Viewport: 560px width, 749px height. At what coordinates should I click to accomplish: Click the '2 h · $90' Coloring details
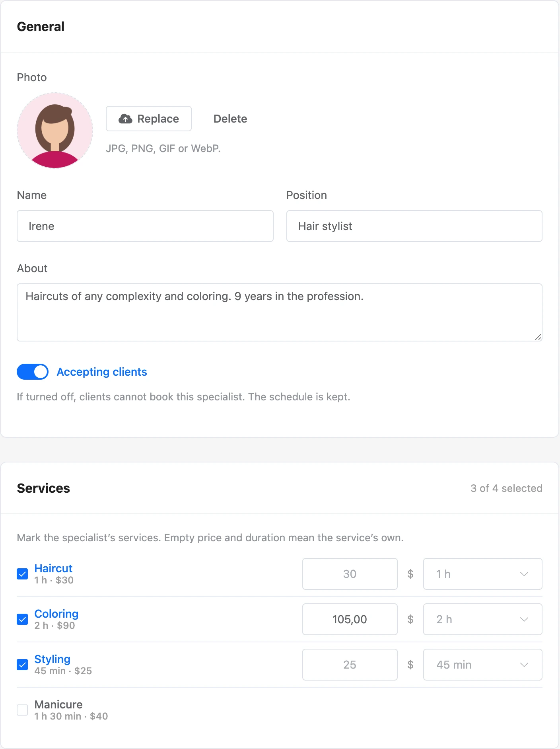[x=55, y=626]
